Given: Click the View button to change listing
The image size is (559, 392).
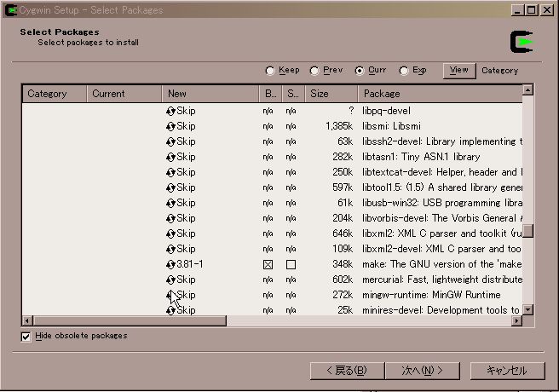Looking at the screenshot, I should pyautogui.click(x=458, y=71).
